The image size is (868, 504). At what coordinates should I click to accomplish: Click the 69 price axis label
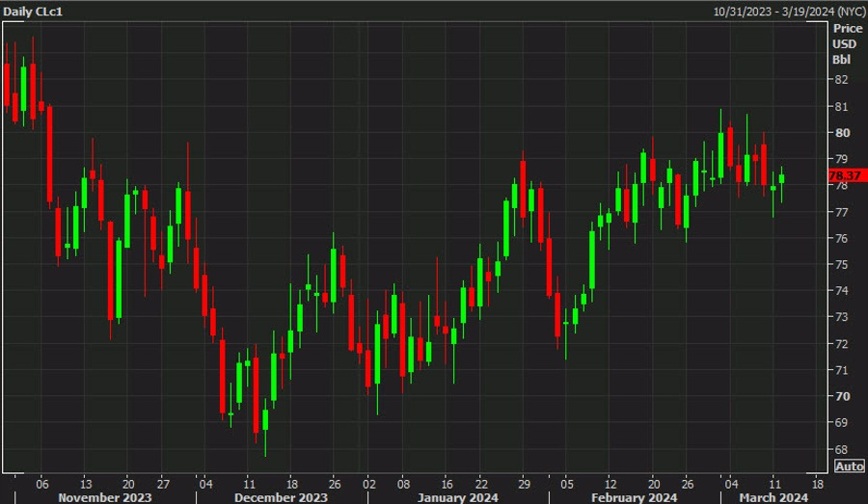tap(841, 422)
